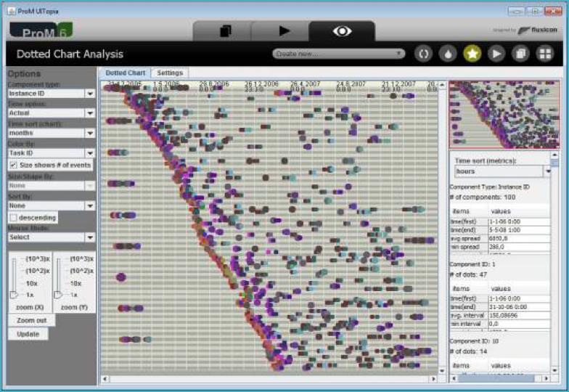Click the yellow star favorite icon
This screenshot has height=392, width=569.
coord(472,54)
